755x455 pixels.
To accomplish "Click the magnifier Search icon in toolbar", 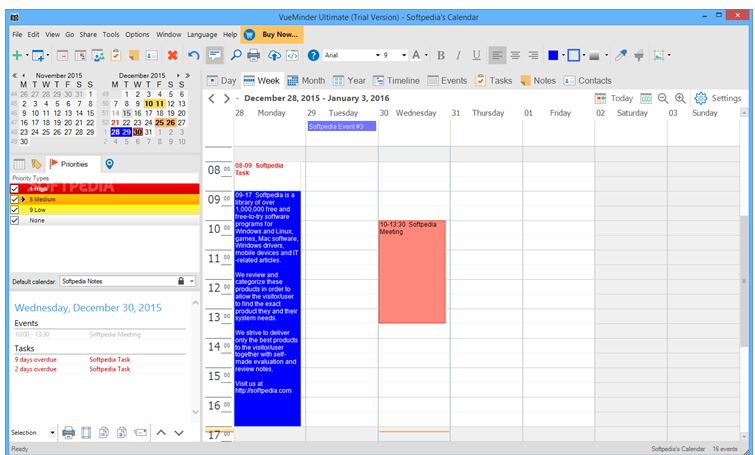I will (x=236, y=55).
